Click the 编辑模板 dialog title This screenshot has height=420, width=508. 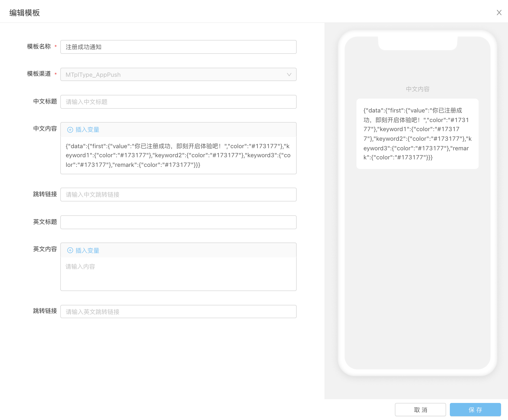25,13
